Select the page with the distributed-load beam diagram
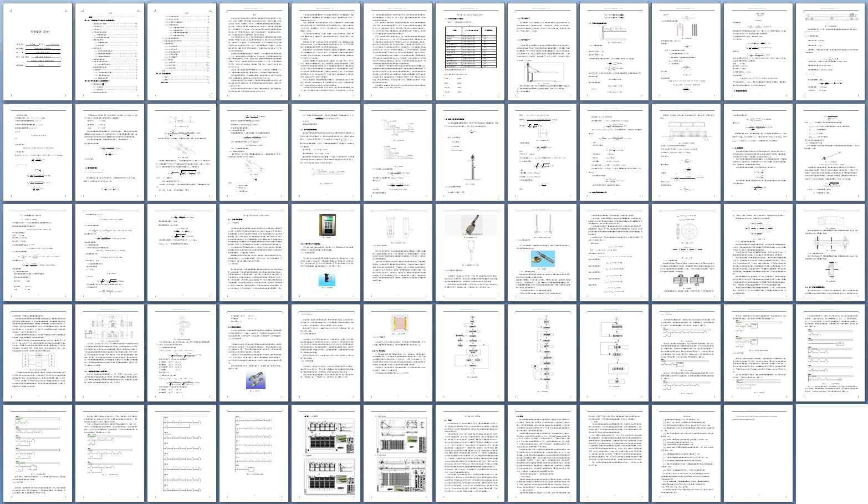The width and height of the screenshot is (868, 504). pyautogui.click(x=686, y=152)
